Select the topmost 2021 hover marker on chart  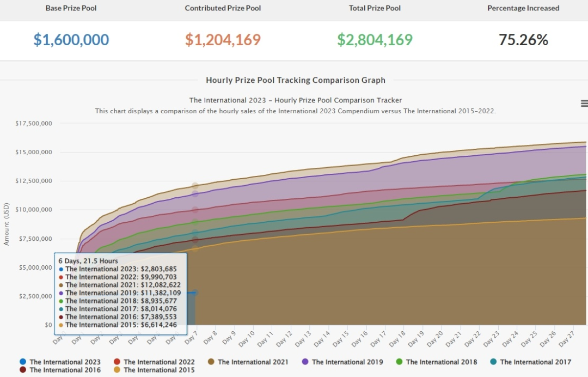click(x=195, y=186)
